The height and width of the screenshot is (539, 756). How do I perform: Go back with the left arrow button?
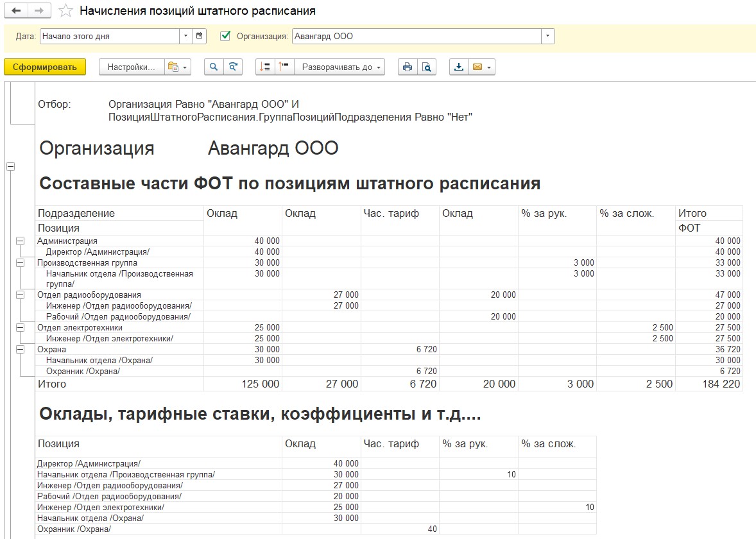[x=16, y=11]
